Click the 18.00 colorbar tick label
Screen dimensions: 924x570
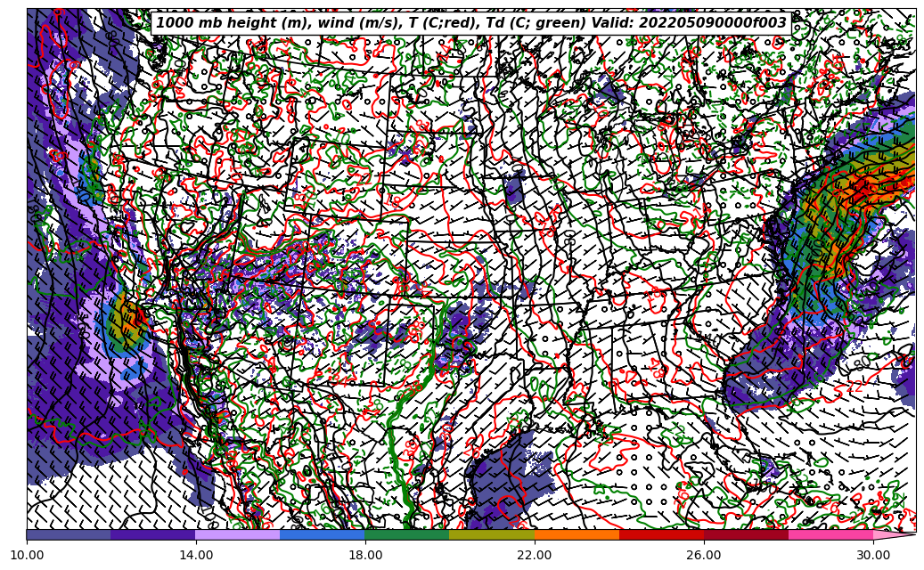pyautogui.click(x=365, y=555)
